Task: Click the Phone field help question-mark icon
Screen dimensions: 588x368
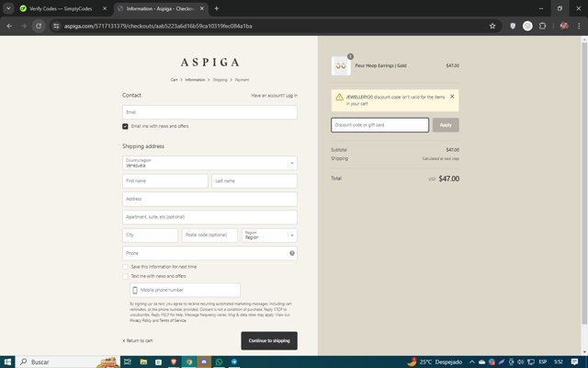Action: pos(292,253)
